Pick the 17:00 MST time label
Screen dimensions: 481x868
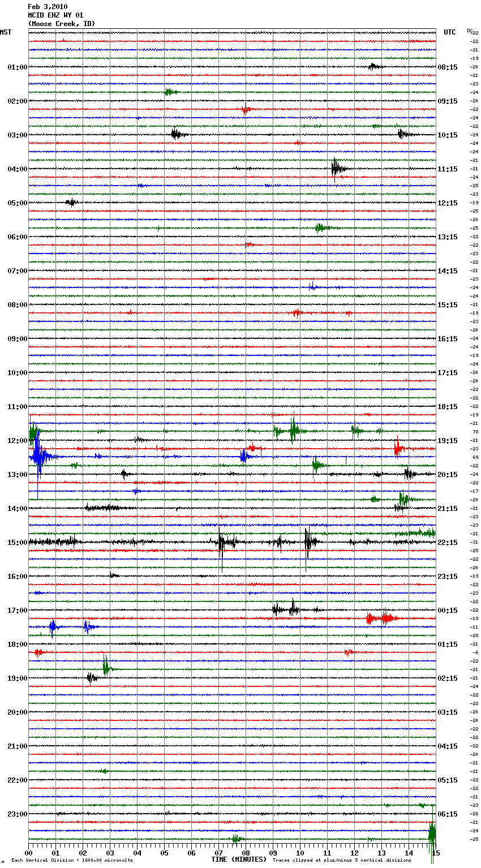pos(17,611)
